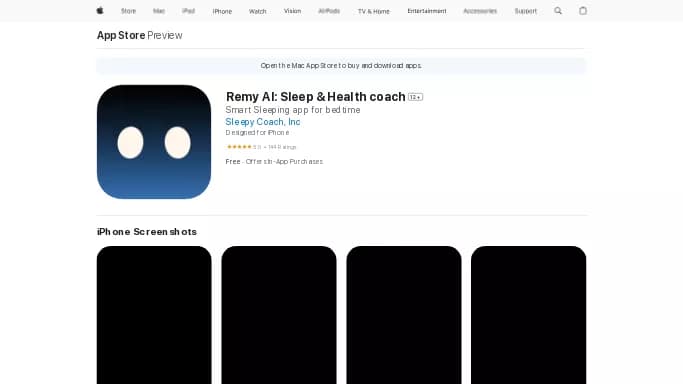The height and width of the screenshot is (384, 683).
Task: Open the shopping bag icon
Action: click(x=583, y=11)
